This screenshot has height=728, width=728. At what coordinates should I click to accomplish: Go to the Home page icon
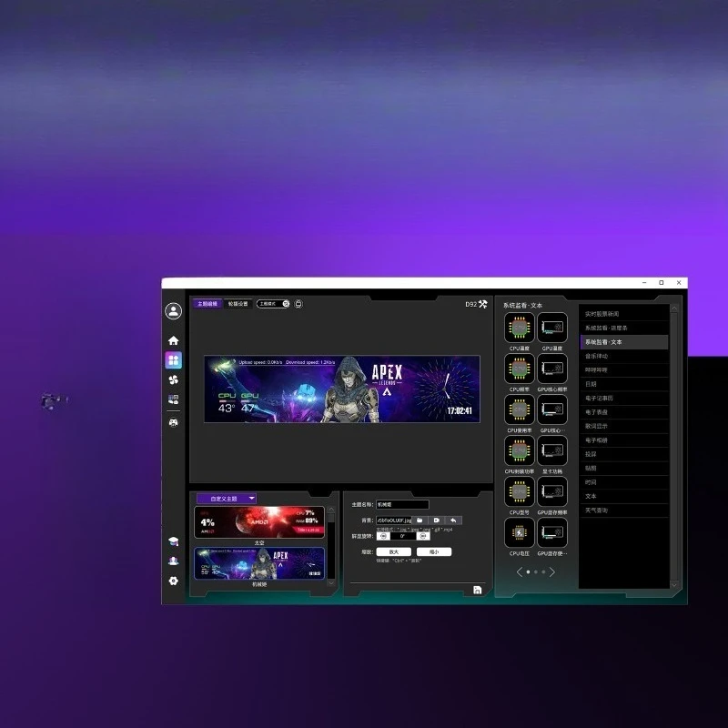coord(173,340)
